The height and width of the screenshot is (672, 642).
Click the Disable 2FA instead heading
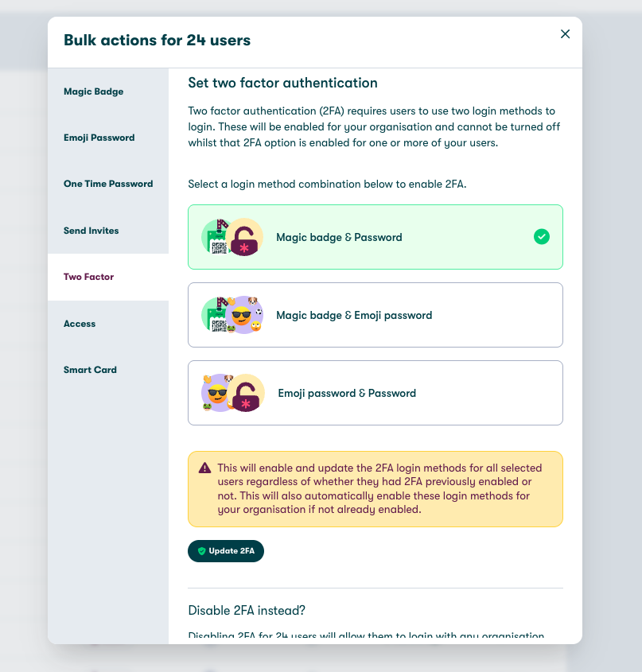247,610
